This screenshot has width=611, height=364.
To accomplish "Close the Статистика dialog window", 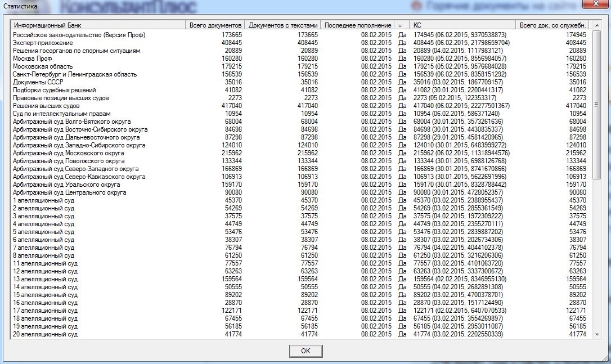I will tap(595, 4).
